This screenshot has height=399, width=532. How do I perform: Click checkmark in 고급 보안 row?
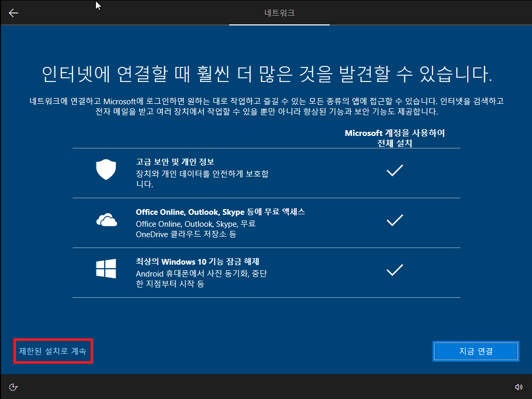tap(395, 170)
